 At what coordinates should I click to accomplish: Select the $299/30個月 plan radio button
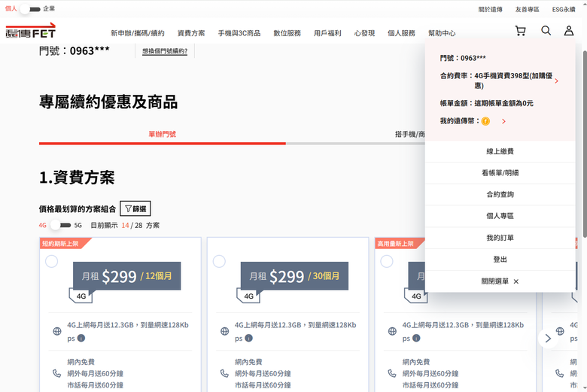[220, 261]
